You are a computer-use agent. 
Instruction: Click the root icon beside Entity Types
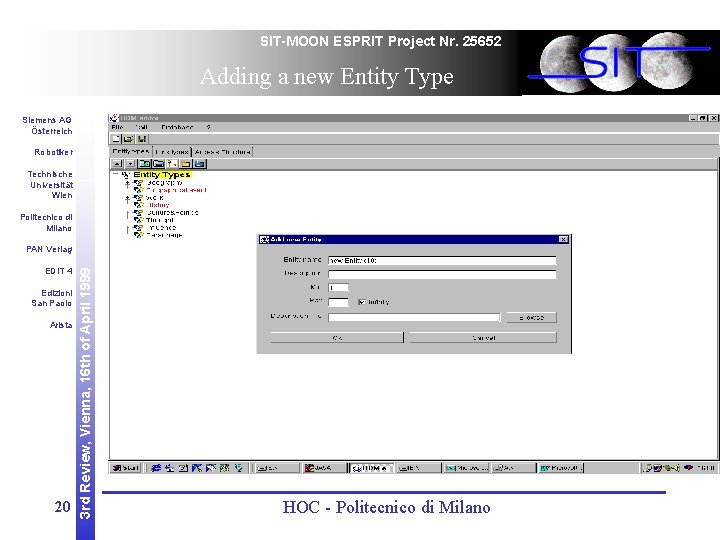[126, 174]
